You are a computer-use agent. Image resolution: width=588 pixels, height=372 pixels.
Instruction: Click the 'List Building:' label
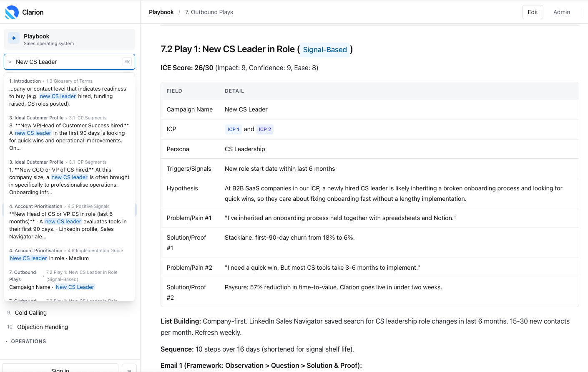pyautogui.click(x=181, y=321)
